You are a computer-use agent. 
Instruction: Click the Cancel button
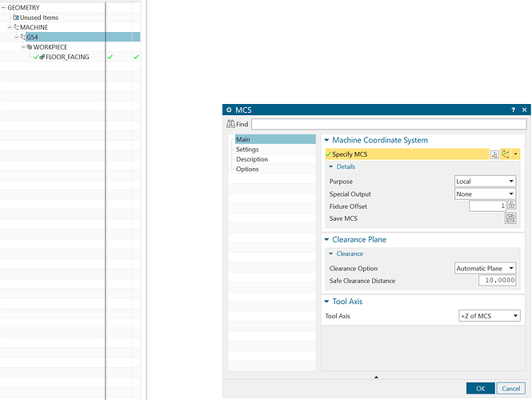point(511,389)
